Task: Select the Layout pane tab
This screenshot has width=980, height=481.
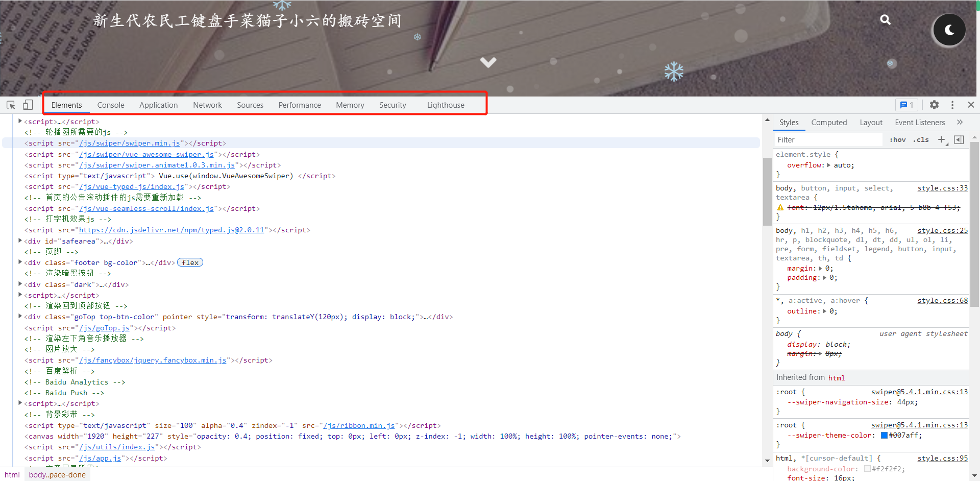Action: click(x=871, y=123)
